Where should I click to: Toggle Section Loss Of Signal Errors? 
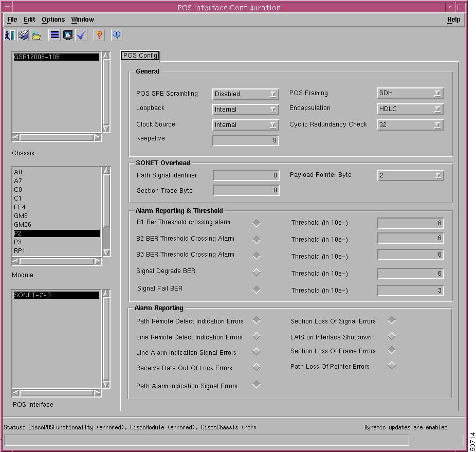click(x=392, y=320)
